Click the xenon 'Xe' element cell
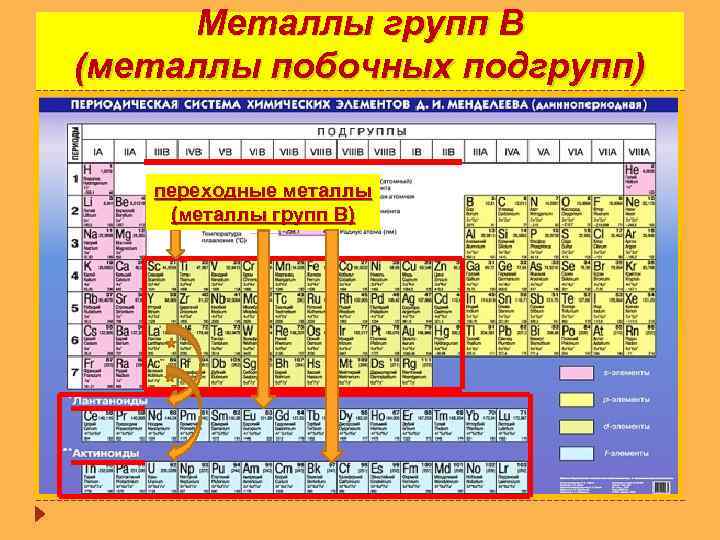The image size is (720, 540). click(x=639, y=308)
